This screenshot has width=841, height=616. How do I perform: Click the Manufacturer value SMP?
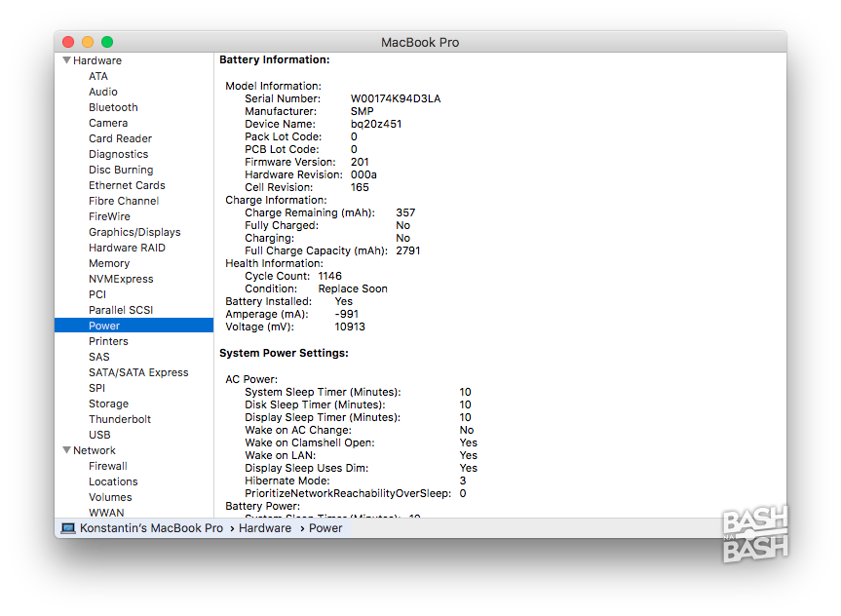point(363,111)
